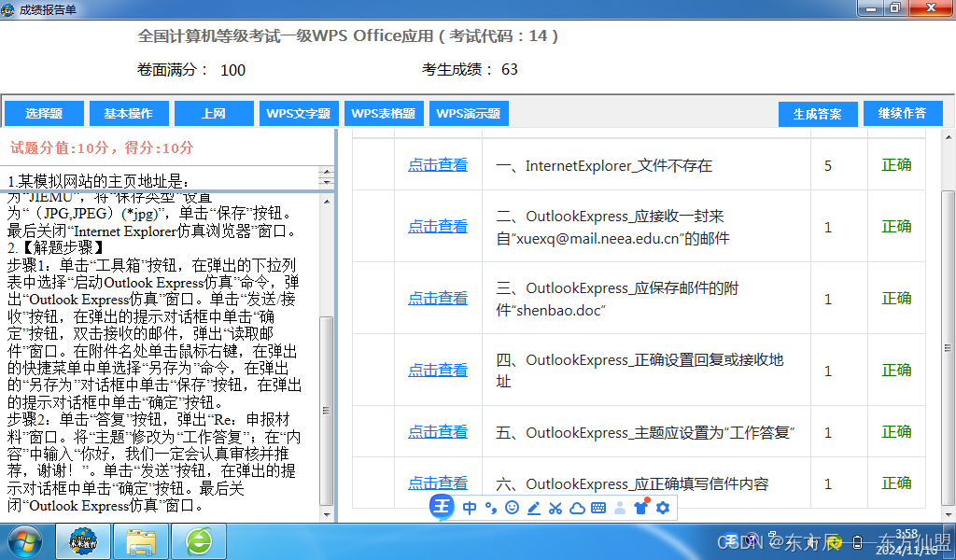Click 点击查看 for 正确设置回复或接收地址 row

[438, 371]
